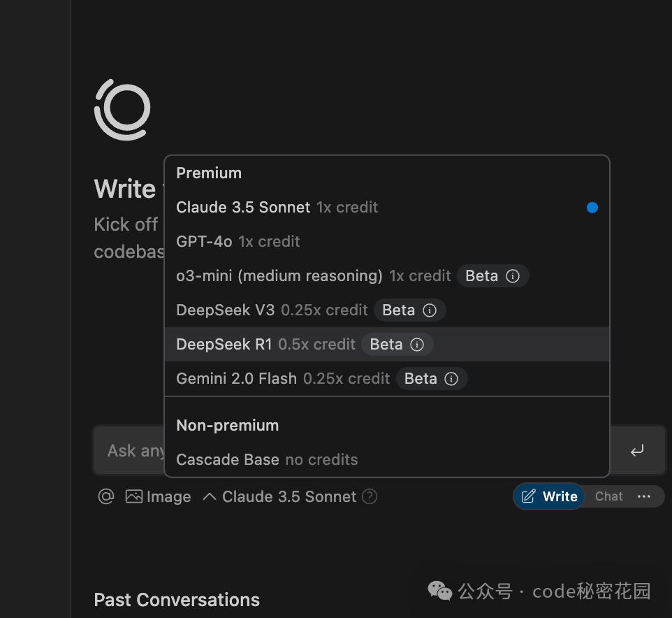Collapse the Claude 3.5 Sonnet model selector
This screenshot has height=618, width=672.
(x=279, y=496)
